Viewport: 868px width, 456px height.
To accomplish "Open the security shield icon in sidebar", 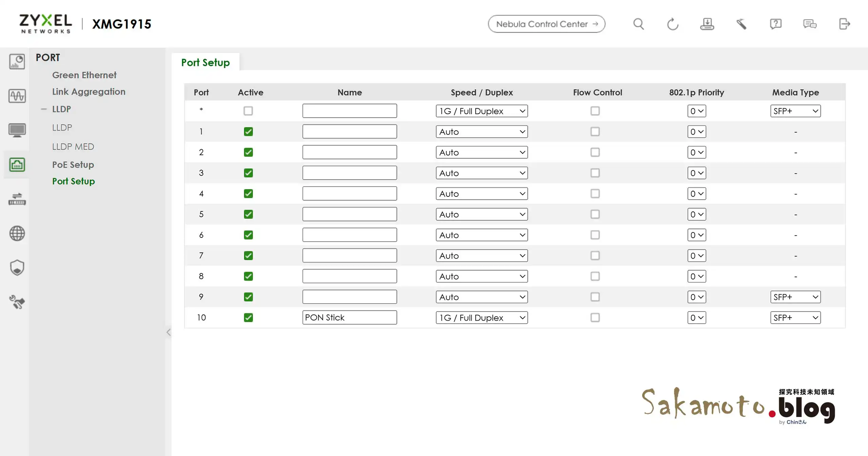I will [17, 268].
